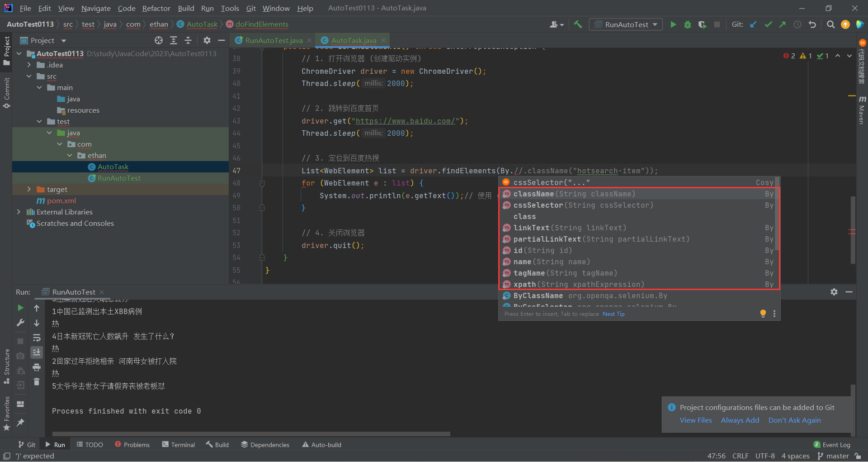This screenshot has width=868, height=462.
Task: Select pom.xml in project tree
Action: 61,200
